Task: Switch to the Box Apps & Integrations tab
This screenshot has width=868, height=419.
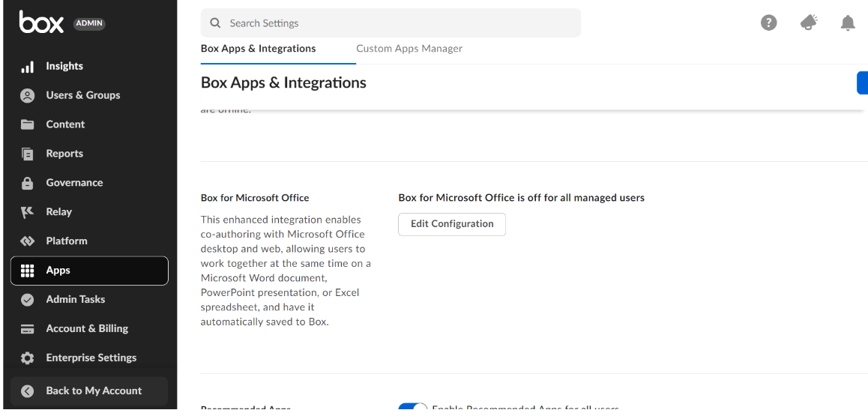Action: [259, 49]
